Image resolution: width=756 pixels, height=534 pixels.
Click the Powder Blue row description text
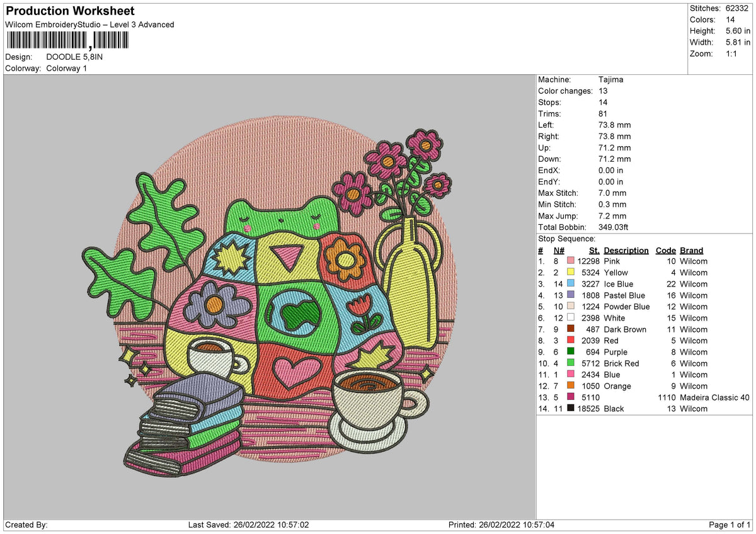click(626, 307)
